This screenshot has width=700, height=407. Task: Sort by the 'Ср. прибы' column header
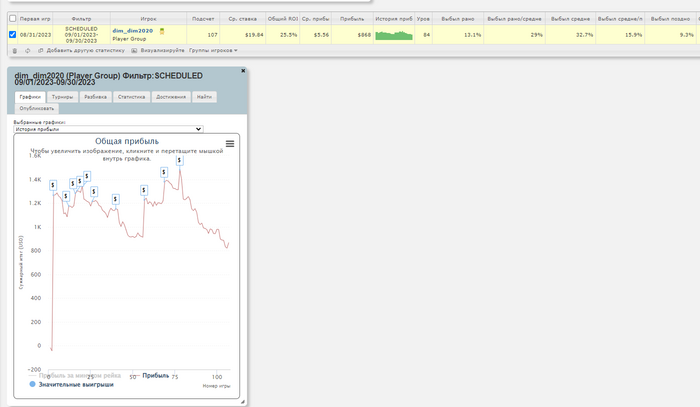click(316, 19)
